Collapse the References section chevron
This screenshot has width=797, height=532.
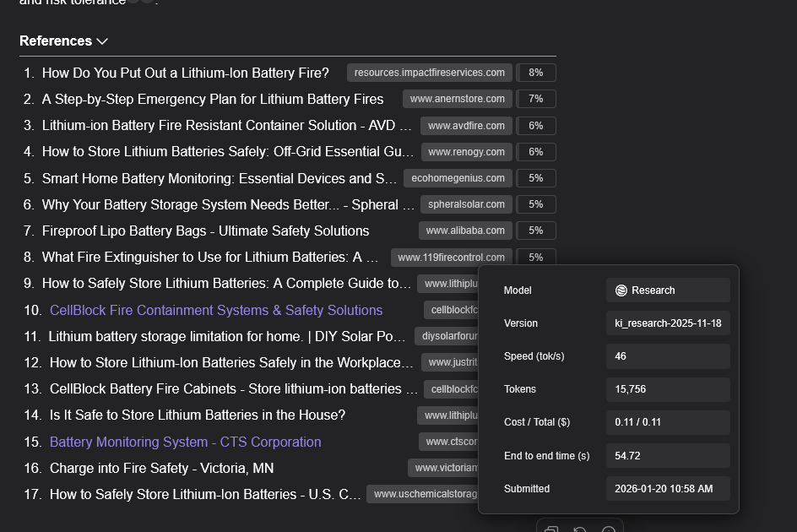coord(102,41)
